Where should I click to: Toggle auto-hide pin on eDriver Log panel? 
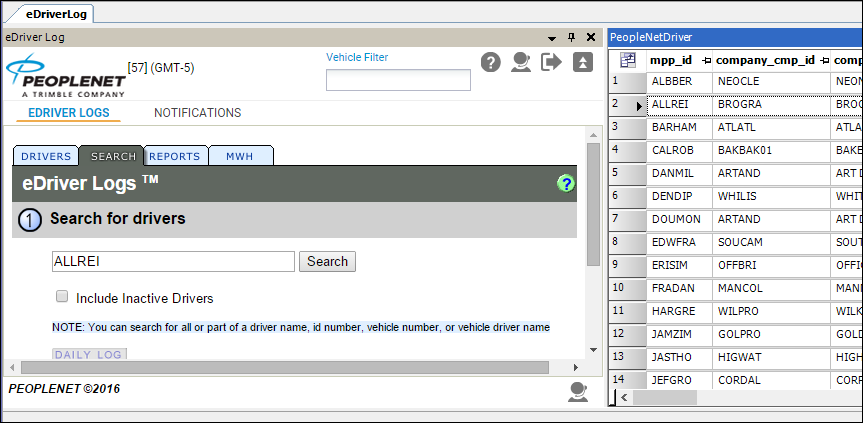[571, 37]
